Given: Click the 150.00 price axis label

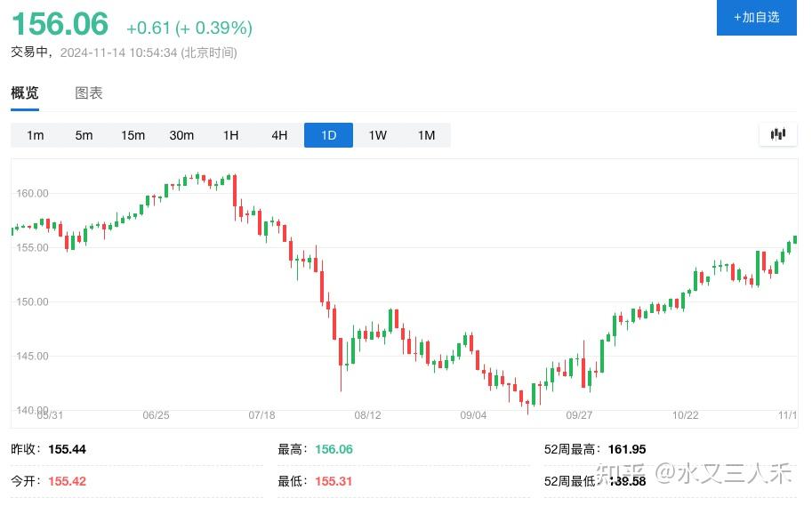Looking at the screenshot, I should coord(32,301).
